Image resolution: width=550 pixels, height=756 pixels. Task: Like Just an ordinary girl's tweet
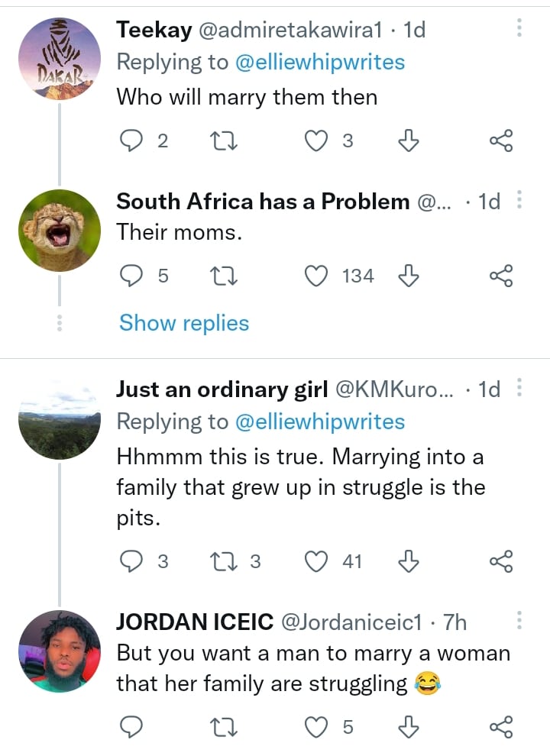[316, 562]
